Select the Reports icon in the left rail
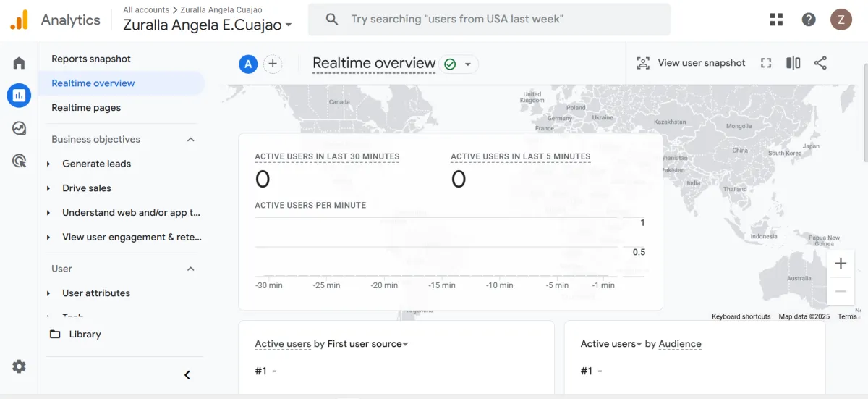The width and height of the screenshot is (868, 399). point(19,95)
